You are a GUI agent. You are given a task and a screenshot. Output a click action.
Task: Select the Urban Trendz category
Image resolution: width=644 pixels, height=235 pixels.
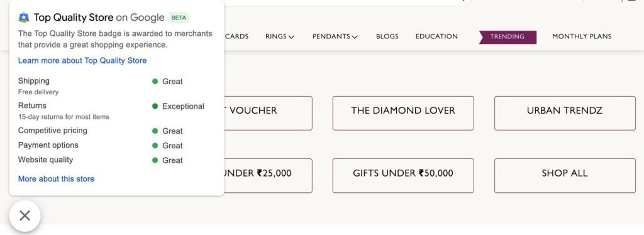(x=565, y=113)
